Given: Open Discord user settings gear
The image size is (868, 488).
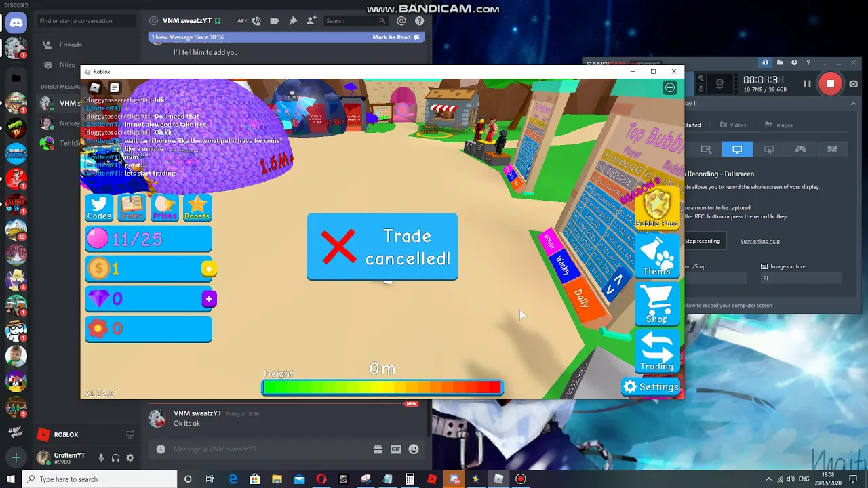Looking at the screenshot, I should (x=130, y=458).
